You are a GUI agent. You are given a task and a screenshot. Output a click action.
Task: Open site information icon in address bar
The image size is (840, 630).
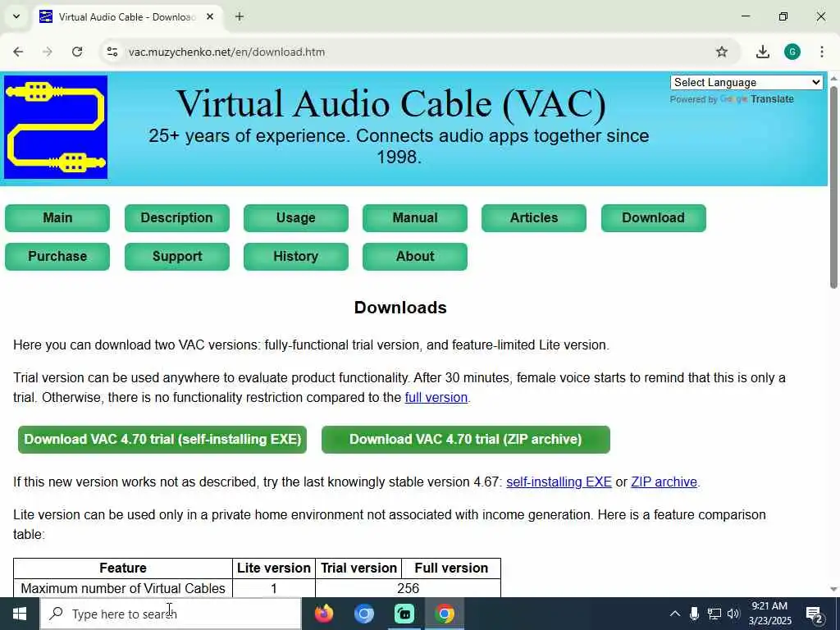click(112, 52)
